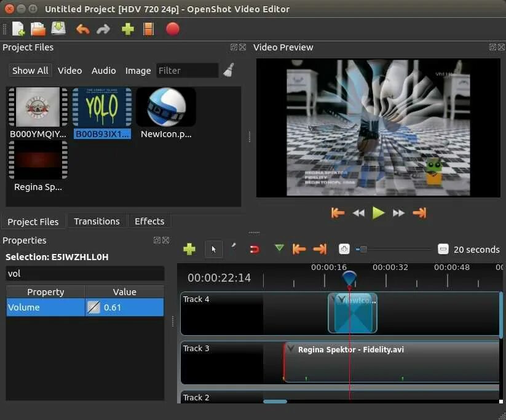The width and height of the screenshot is (506, 420).
Task: Enable the Arrow selection mode on timeline
Action: 214,249
